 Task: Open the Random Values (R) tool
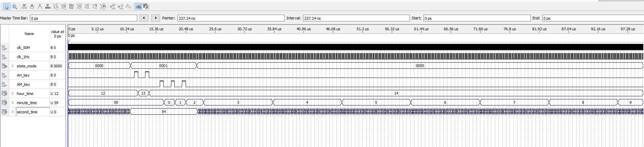103,6
